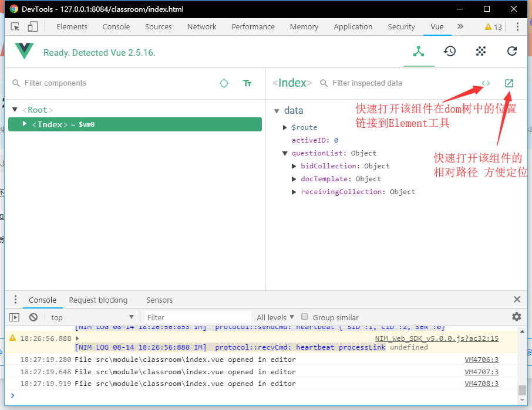Collapse the questionList object
The height and width of the screenshot is (410, 532).
[x=285, y=153]
